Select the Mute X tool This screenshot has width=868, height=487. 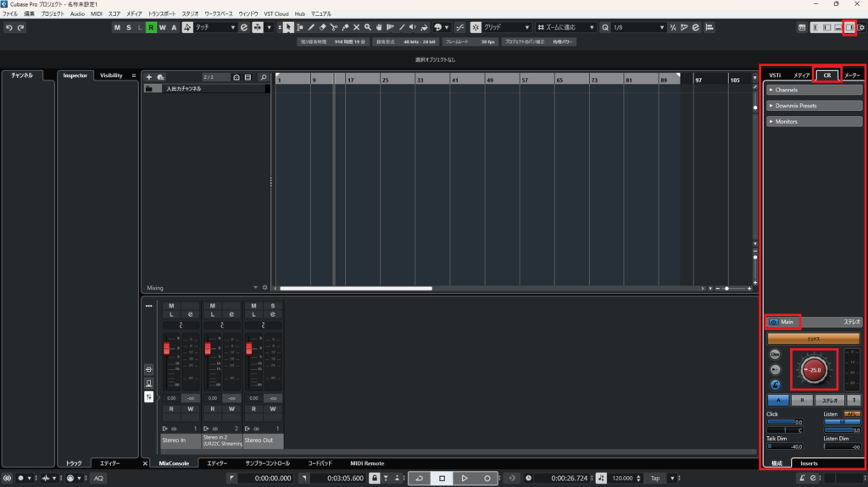coord(357,27)
